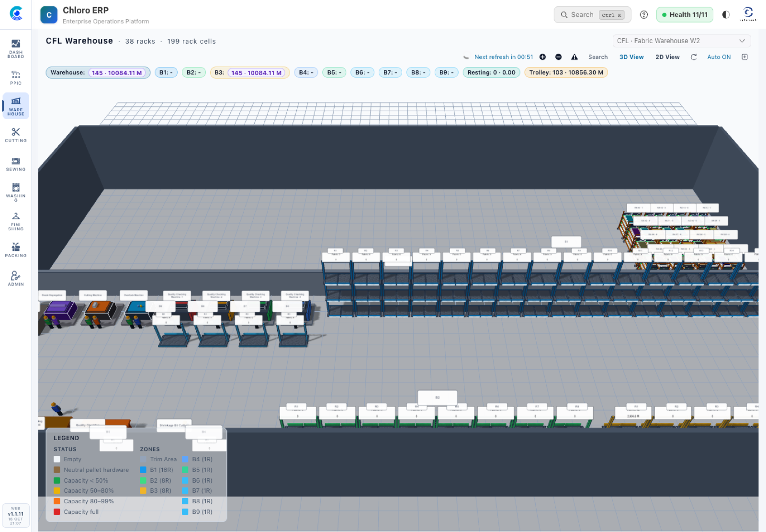Click the Chloro ERP app tile icon

tap(49, 15)
